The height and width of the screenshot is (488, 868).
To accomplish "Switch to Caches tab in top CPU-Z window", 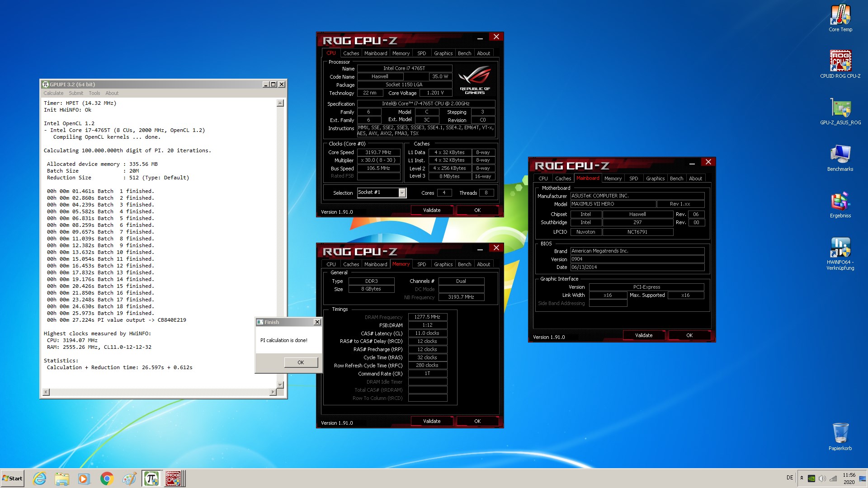I will (x=351, y=53).
